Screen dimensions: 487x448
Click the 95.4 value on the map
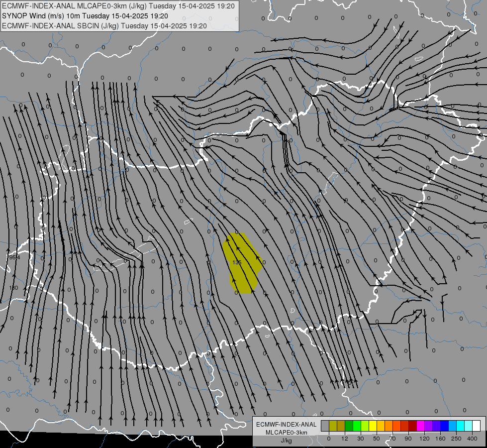pos(14,257)
